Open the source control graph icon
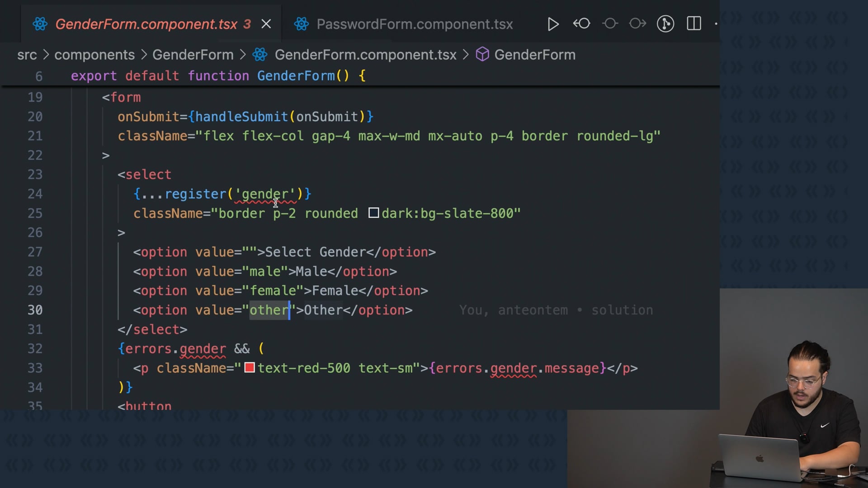 (x=665, y=23)
